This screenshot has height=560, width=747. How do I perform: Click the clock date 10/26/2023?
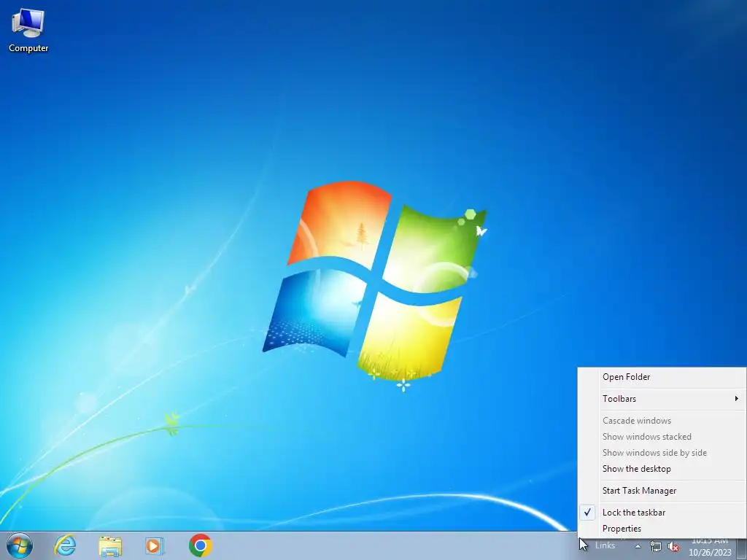tap(710, 553)
